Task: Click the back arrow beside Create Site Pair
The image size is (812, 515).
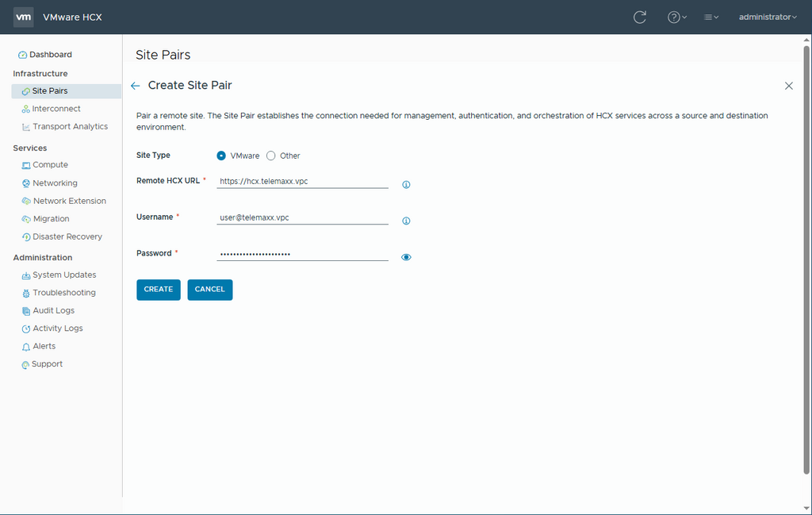Action: click(x=136, y=86)
